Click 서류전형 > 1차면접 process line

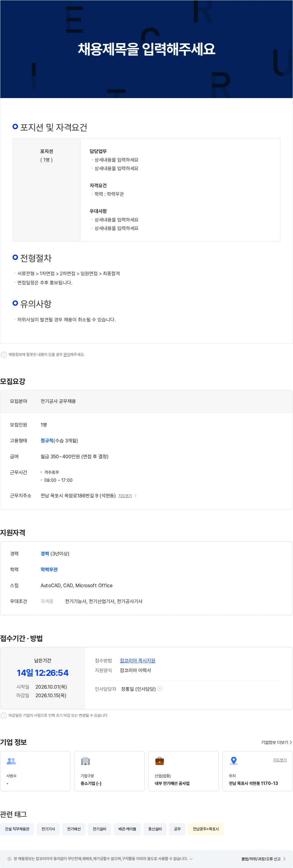(68, 274)
